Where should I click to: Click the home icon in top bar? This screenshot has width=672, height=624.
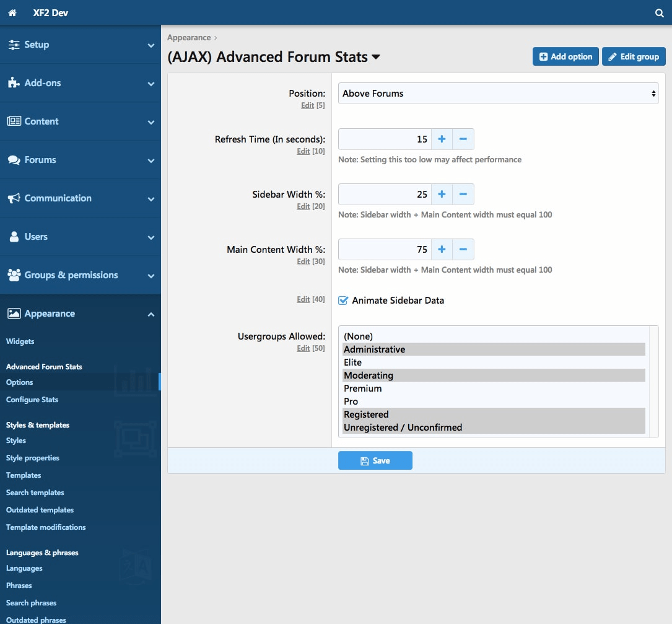coord(12,13)
